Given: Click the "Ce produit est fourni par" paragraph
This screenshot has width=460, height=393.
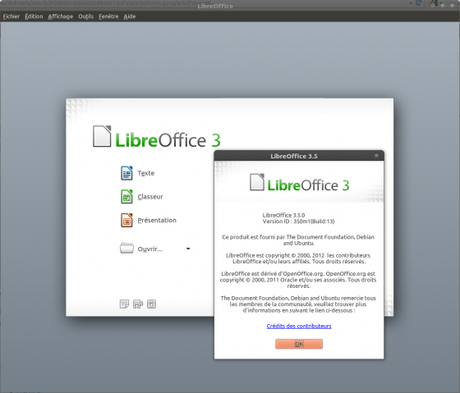Looking at the screenshot, I should pyautogui.click(x=298, y=240).
